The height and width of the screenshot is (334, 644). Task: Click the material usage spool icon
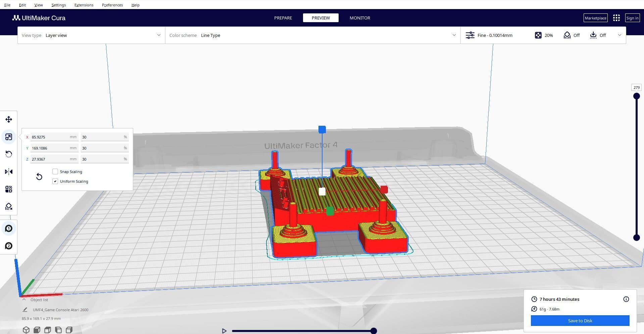[x=534, y=309]
